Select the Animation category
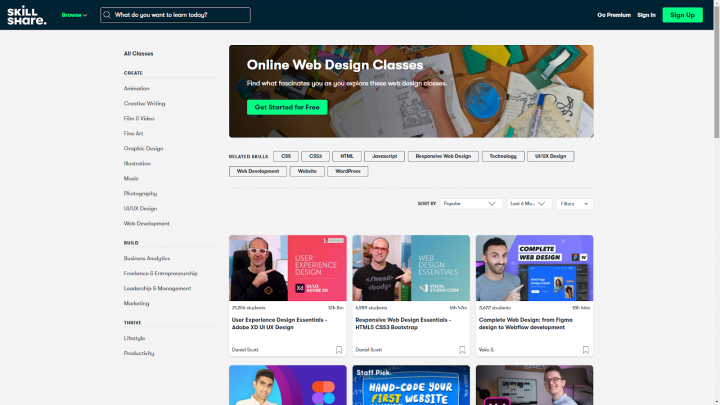720x405 pixels. (x=137, y=88)
